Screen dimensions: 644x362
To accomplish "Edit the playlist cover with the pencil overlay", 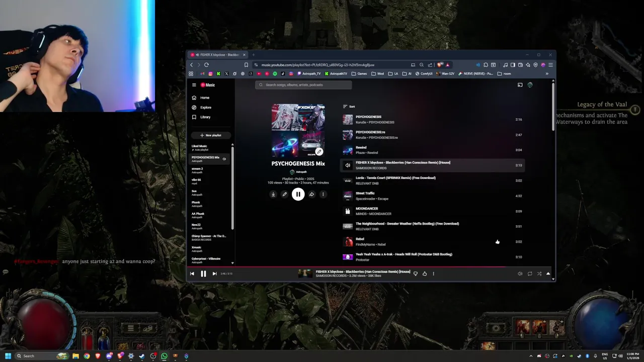I will click(x=318, y=151).
